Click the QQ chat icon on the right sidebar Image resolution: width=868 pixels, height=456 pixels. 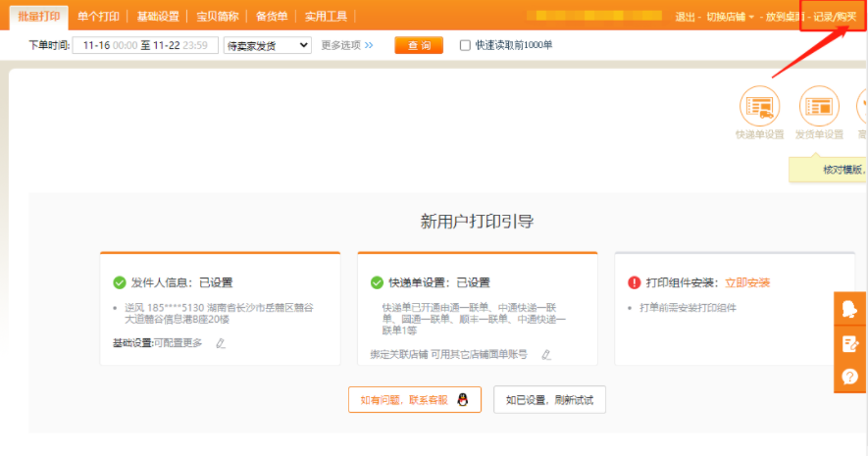pos(849,309)
